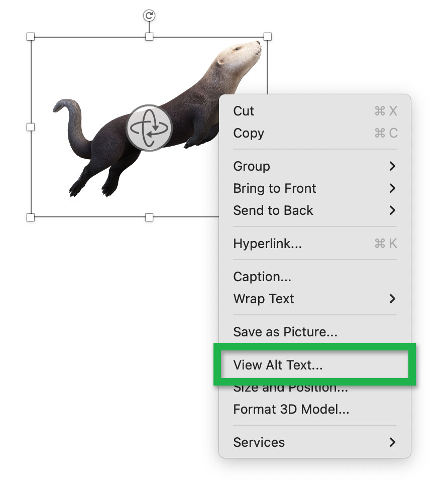The image size is (448, 493).
Task: Expand the Wrap Text submenu
Action: tap(392, 299)
